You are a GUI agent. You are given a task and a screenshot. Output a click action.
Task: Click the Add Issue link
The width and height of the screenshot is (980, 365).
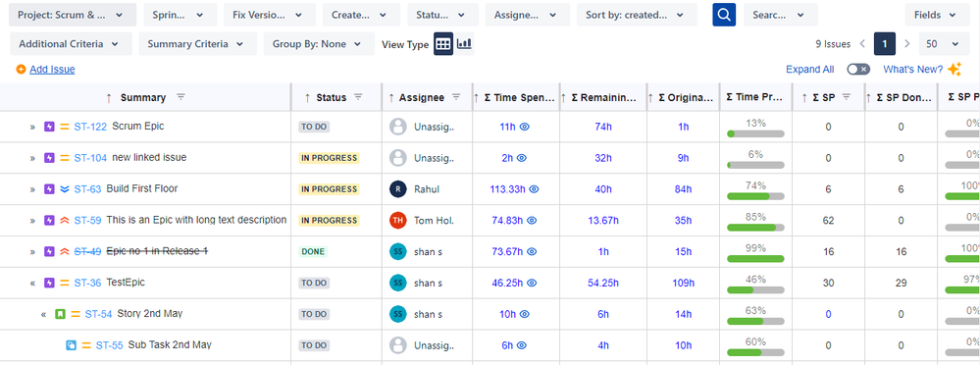(x=52, y=70)
